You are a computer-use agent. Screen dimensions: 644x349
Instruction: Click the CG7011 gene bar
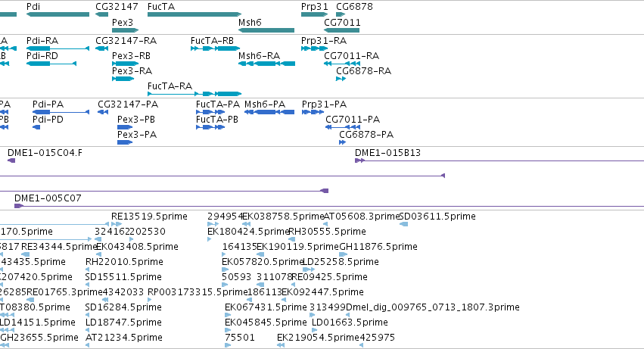[342, 30]
